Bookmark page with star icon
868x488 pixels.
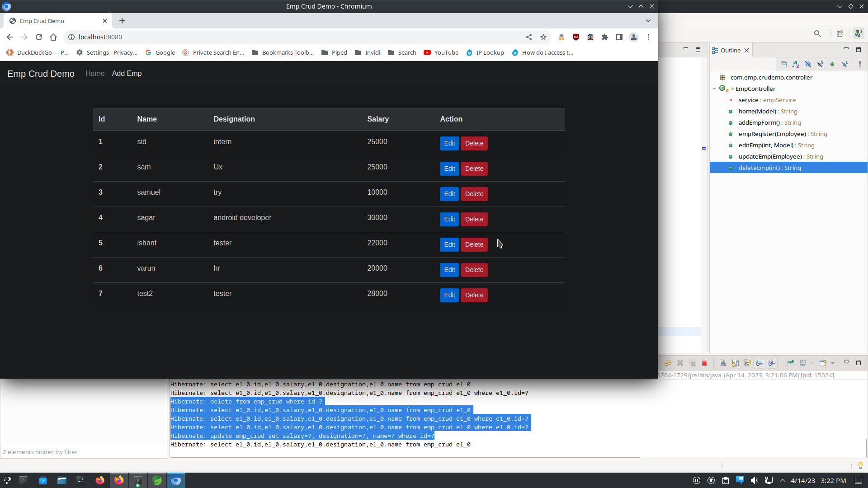(x=543, y=37)
